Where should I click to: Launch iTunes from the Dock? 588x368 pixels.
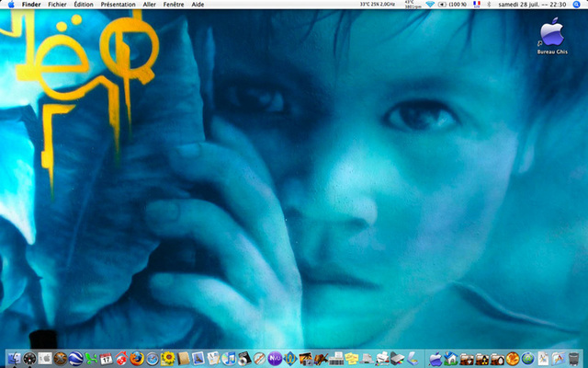tap(229, 359)
